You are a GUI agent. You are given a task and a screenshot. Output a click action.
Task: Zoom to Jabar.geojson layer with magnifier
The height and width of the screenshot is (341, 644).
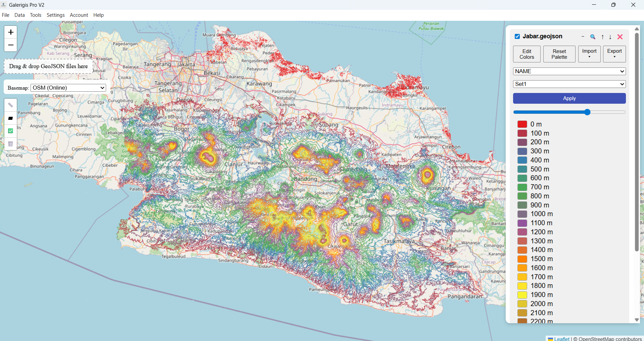point(593,37)
